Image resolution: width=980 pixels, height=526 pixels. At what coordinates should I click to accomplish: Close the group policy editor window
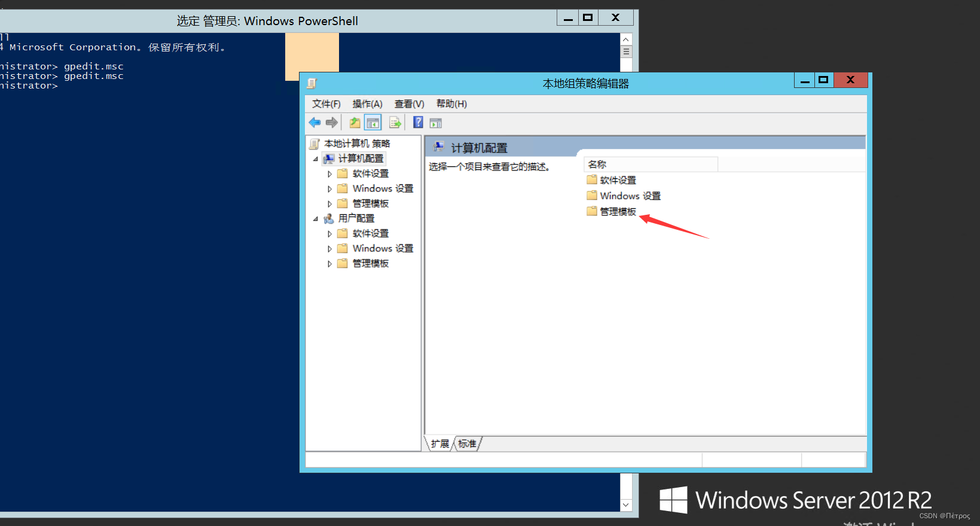click(850, 80)
